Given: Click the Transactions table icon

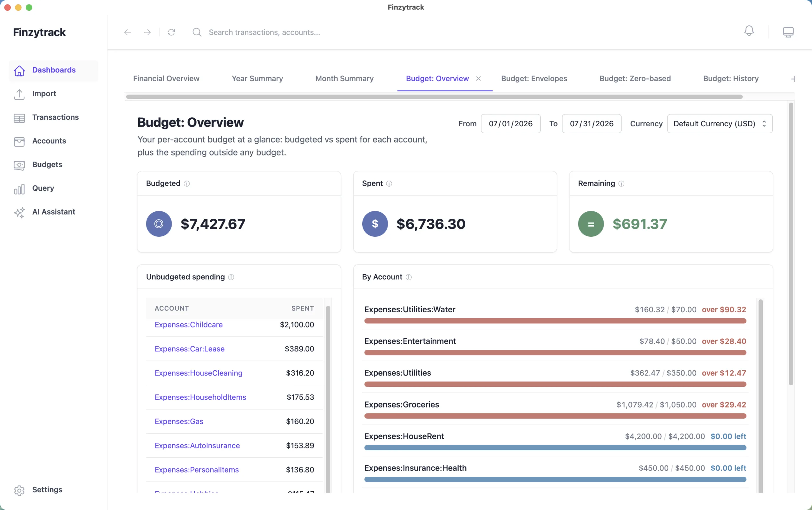Looking at the screenshot, I should [x=19, y=118].
